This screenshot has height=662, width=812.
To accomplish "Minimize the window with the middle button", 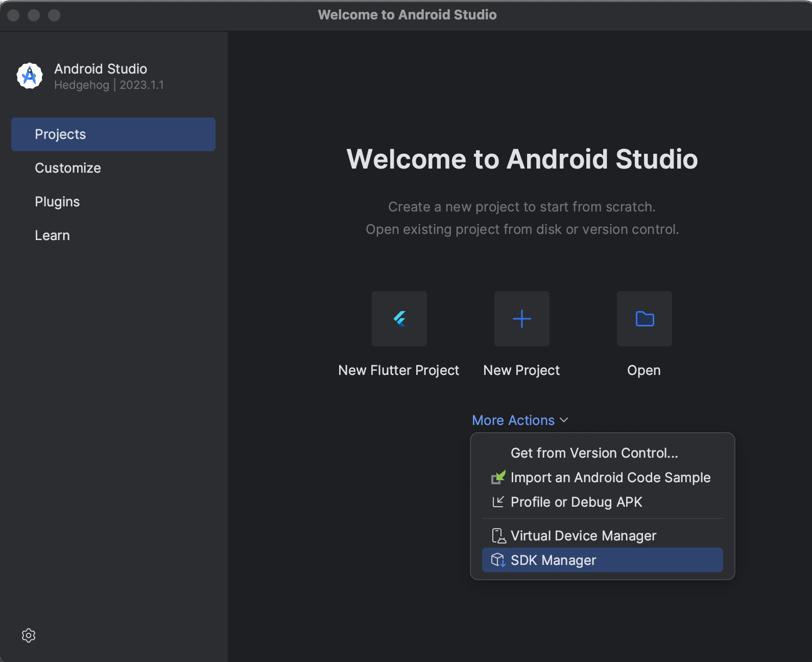I will (x=34, y=15).
